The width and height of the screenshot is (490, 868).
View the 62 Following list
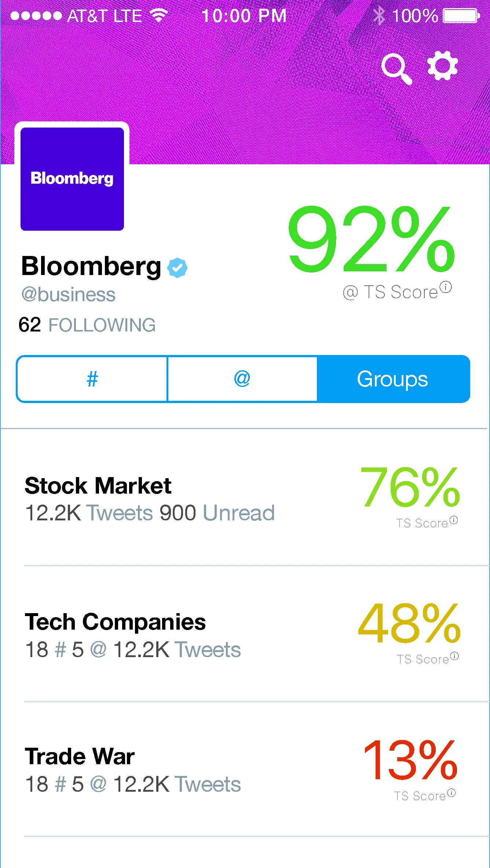click(x=87, y=325)
